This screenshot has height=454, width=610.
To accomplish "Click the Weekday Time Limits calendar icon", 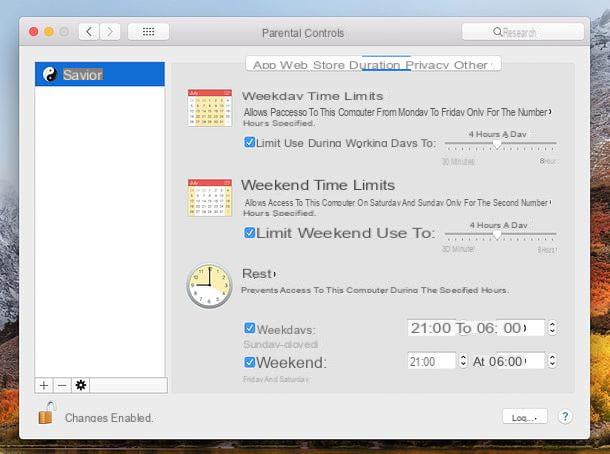I will click(x=210, y=108).
